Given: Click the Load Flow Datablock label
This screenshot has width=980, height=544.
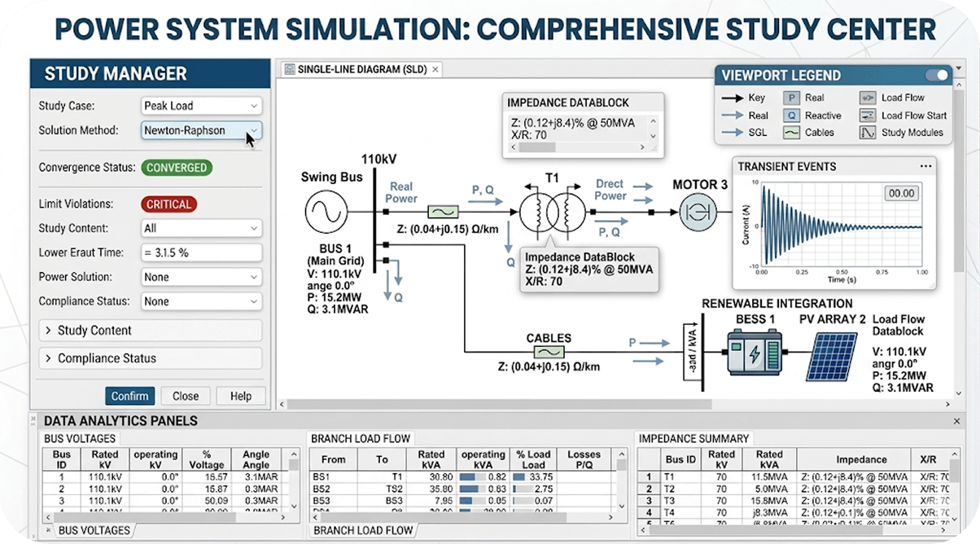Looking at the screenshot, I should (899, 326).
